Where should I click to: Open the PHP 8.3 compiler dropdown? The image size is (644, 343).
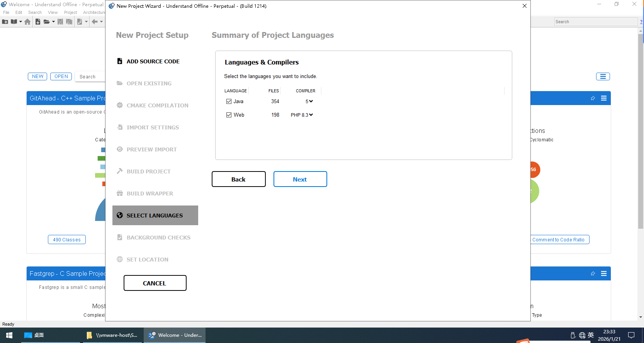(x=302, y=115)
